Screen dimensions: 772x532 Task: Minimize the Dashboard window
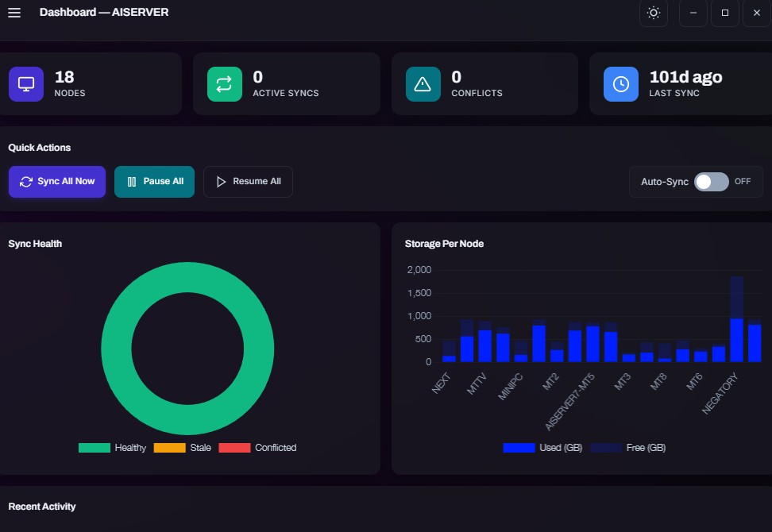coord(693,13)
